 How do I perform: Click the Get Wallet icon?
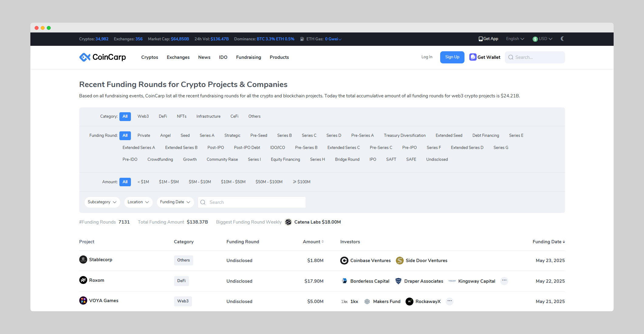[473, 57]
